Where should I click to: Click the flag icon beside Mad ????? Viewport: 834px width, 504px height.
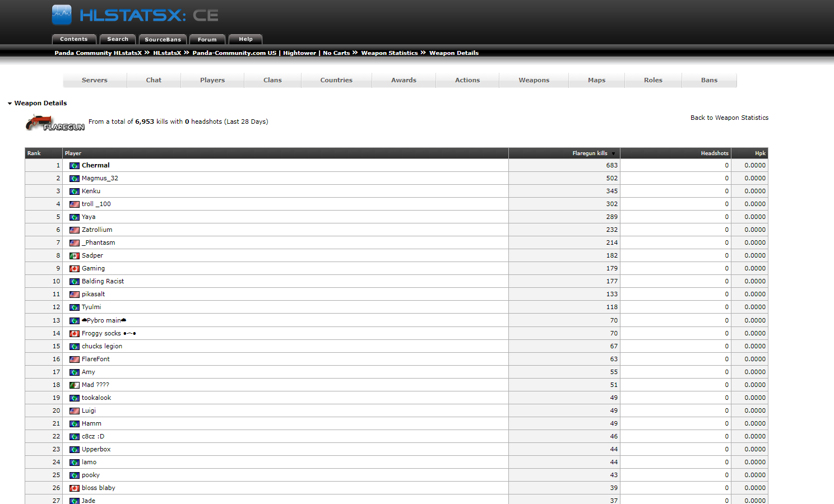click(x=74, y=385)
